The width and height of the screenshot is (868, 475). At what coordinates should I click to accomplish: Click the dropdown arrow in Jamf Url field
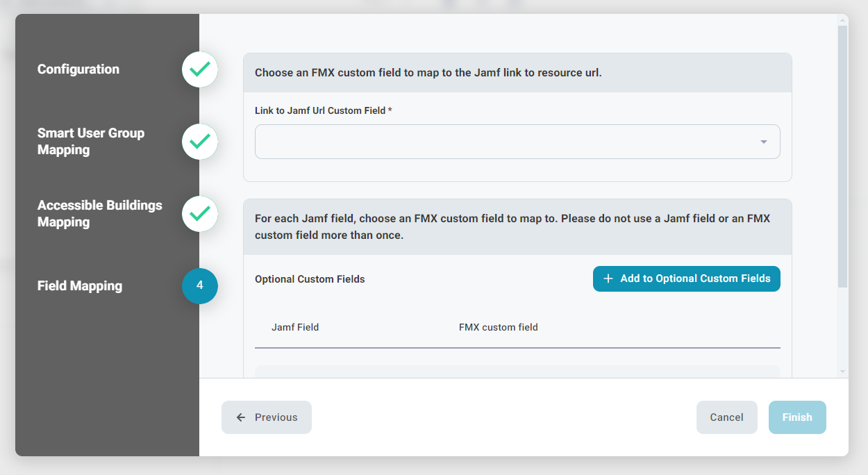[764, 142]
